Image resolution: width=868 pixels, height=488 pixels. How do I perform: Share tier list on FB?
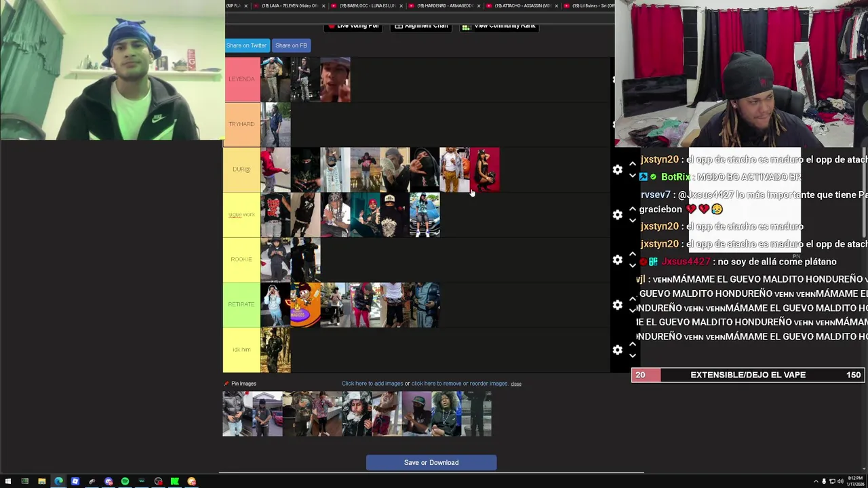(291, 45)
